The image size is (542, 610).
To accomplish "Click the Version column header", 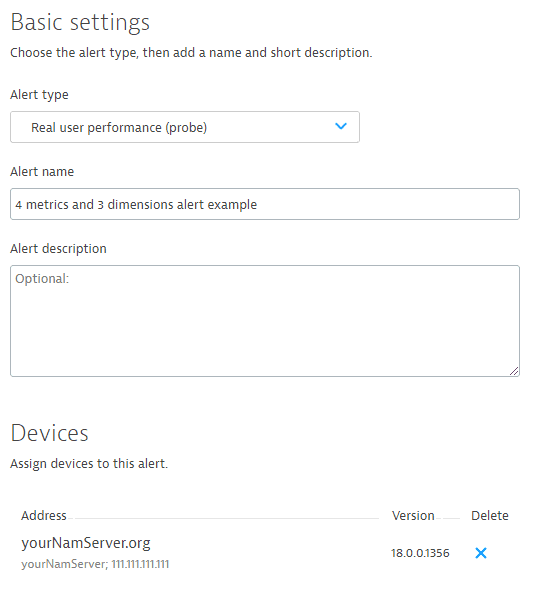I will pos(413,515).
